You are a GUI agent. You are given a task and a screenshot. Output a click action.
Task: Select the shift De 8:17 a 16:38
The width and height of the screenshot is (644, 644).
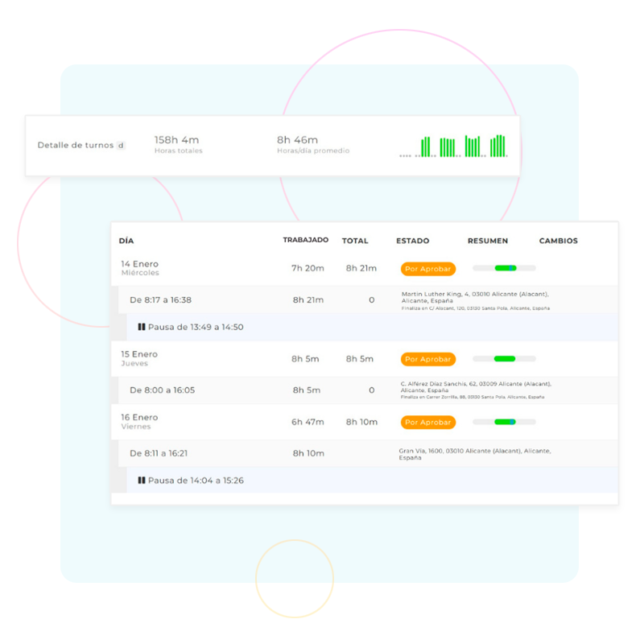click(x=160, y=300)
